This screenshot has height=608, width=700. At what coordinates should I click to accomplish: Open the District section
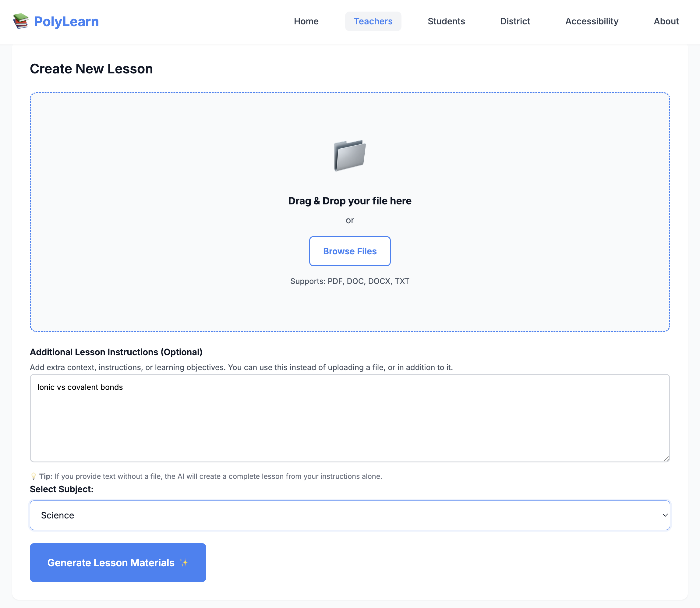(515, 21)
